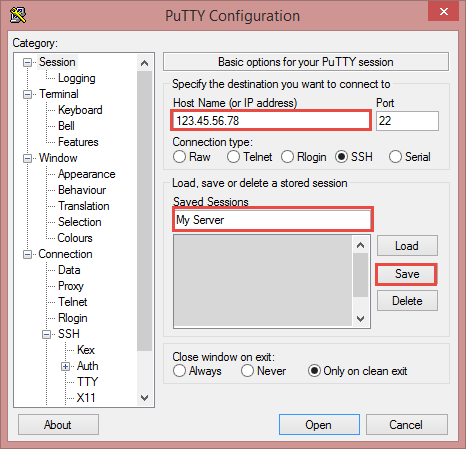466x449 pixels.
Task: Set close window on exit to Never
Action: pos(247,371)
